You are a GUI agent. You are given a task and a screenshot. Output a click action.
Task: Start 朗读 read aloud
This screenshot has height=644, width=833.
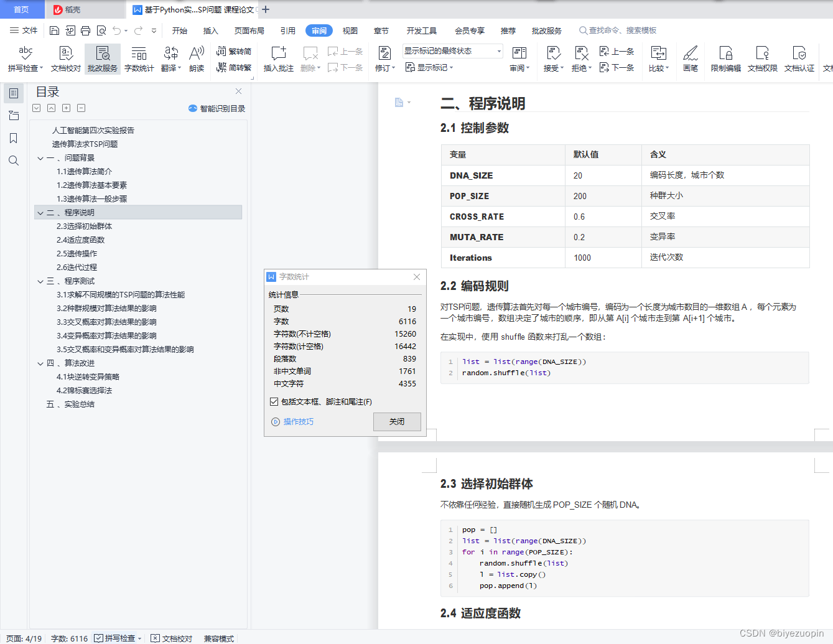pyautogui.click(x=197, y=59)
